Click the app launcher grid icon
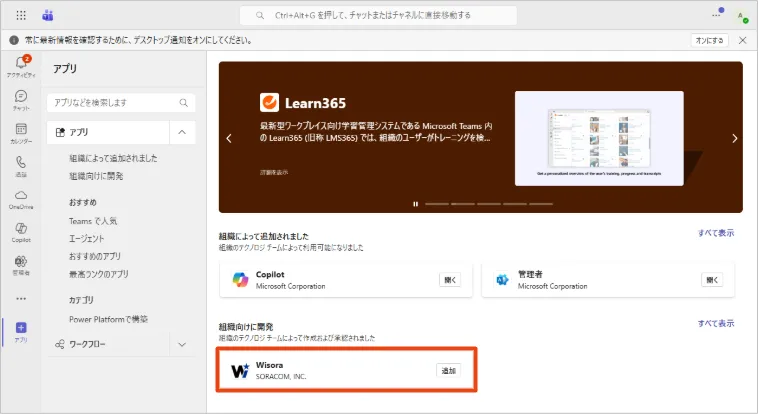The width and height of the screenshot is (758, 414). point(21,15)
